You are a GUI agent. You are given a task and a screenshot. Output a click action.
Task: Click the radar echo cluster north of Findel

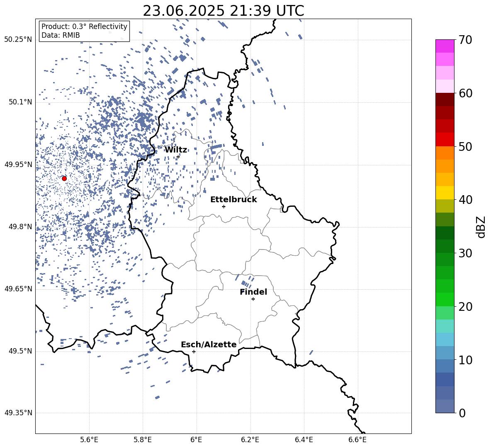(245, 281)
